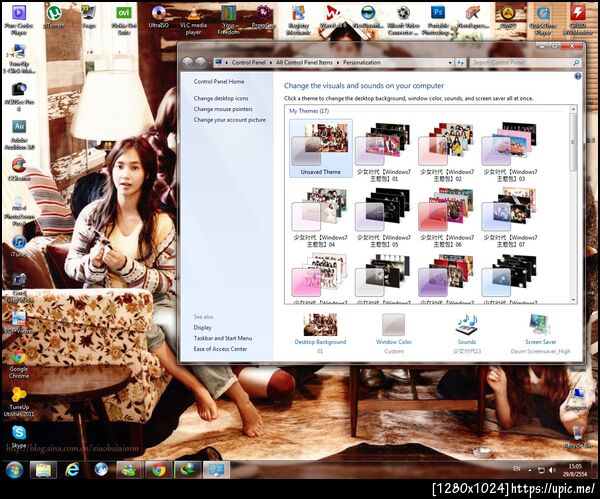Viewport: 600px width, 499px height.
Task: Open Desktop Background settings
Action: click(x=320, y=333)
